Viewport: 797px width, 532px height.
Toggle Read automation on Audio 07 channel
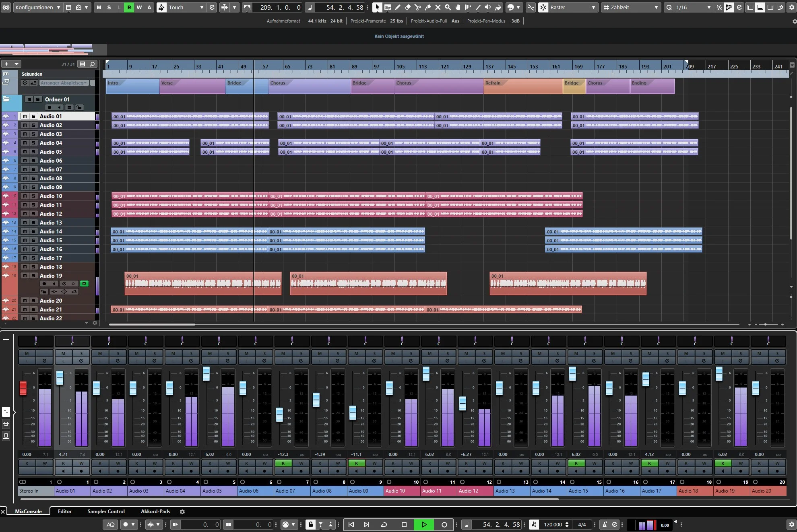pyautogui.click(x=283, y=463)
